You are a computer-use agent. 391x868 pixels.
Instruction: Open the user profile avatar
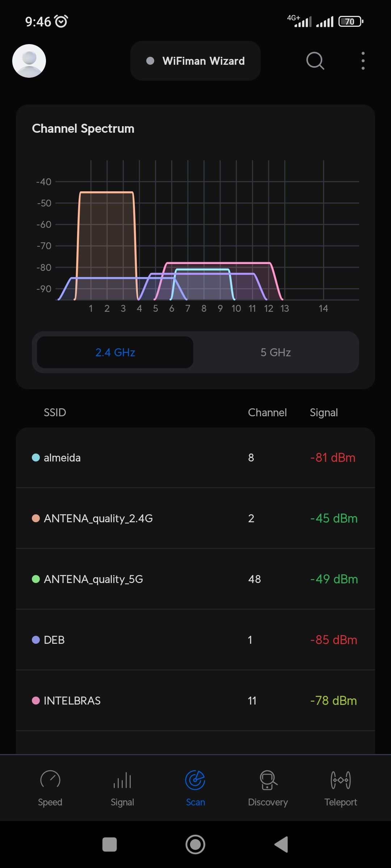[x=29, y=61]
